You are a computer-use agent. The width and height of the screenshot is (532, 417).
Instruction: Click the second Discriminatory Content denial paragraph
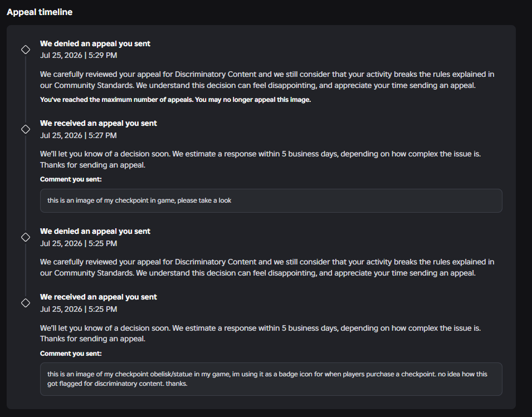point(267,267)
